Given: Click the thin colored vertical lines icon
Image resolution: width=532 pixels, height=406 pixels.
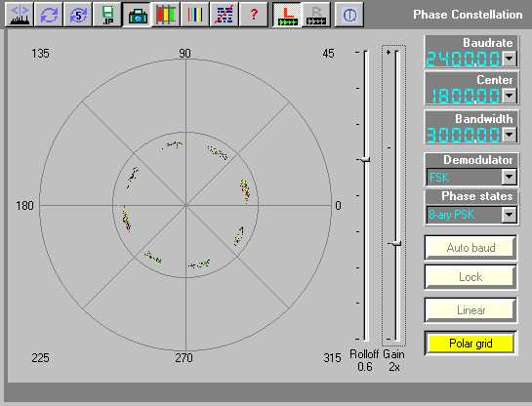Looking at the screenshot, I should tap(195, 15).
